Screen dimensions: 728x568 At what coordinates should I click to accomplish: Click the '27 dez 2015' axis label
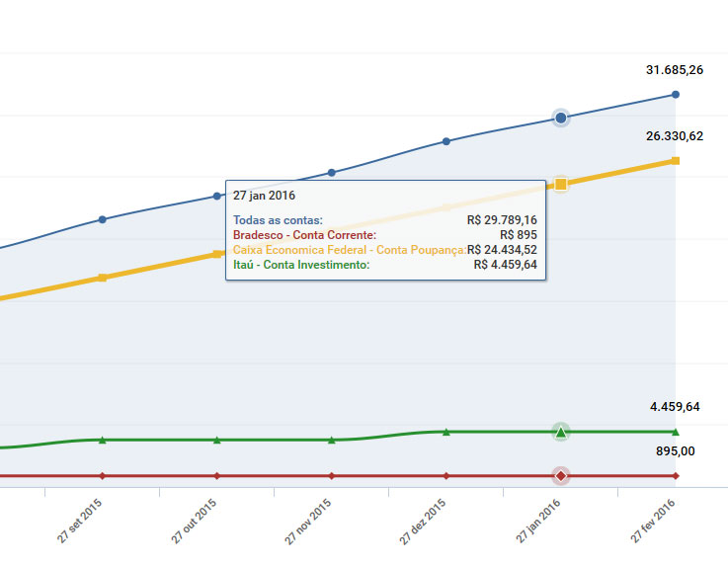tap(423, 522)
